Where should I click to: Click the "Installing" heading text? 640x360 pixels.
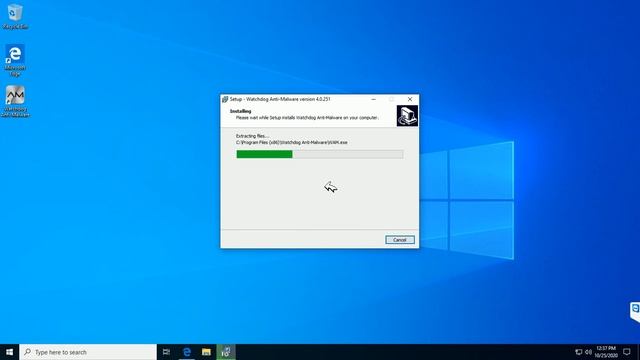click(240, 111)
